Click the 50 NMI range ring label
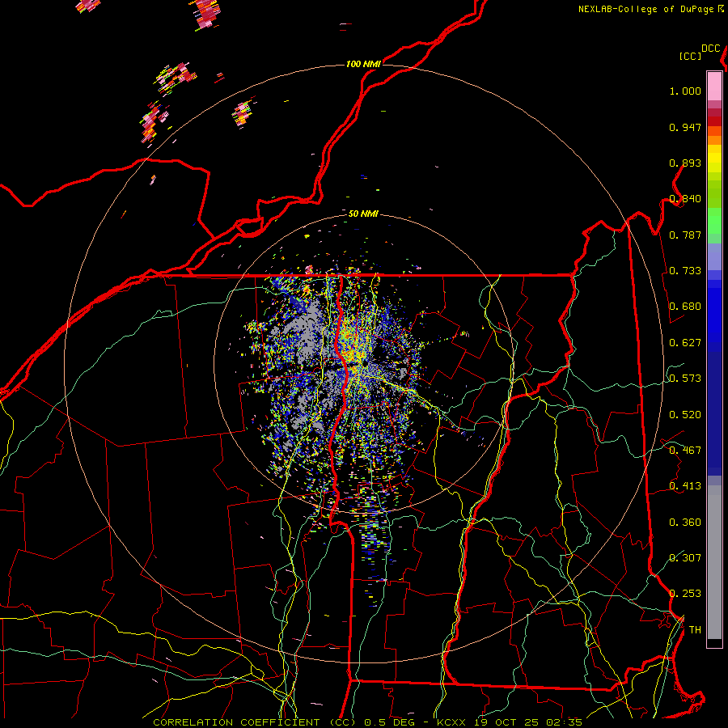Viewport: 728px width, 728px height. pos(363,214)
